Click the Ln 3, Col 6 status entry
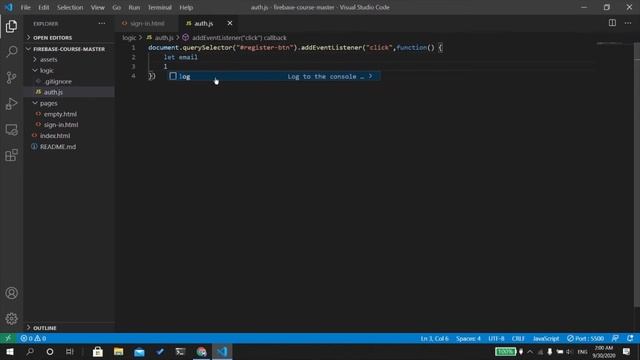Screen dimensions: 640x360 [434, 338]
